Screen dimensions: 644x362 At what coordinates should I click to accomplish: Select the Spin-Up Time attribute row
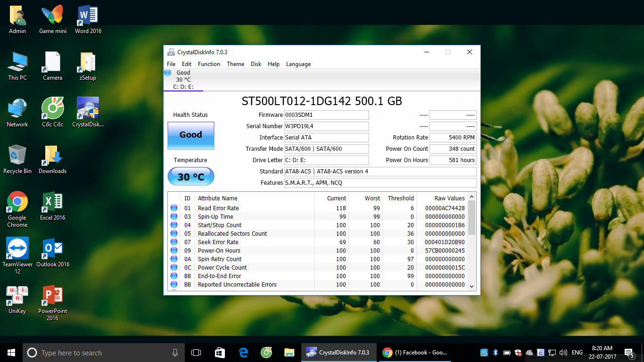point(318,217)
